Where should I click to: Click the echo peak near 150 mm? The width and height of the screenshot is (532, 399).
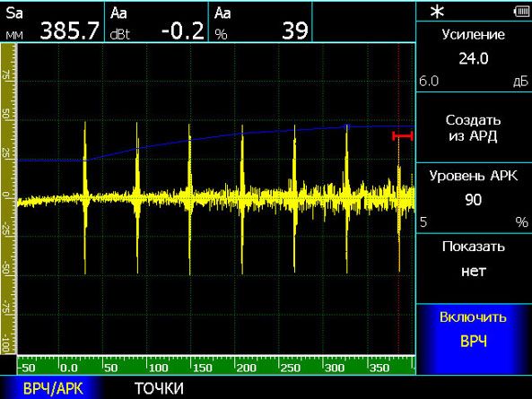189,125
